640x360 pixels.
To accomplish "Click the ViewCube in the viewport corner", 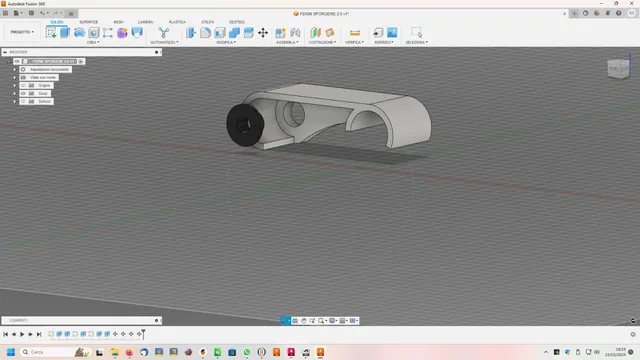I will tap(618, 69).
